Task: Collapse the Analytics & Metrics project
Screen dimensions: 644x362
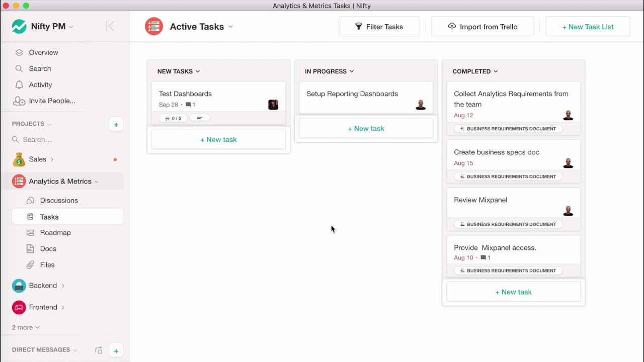Action: [96, 182]
